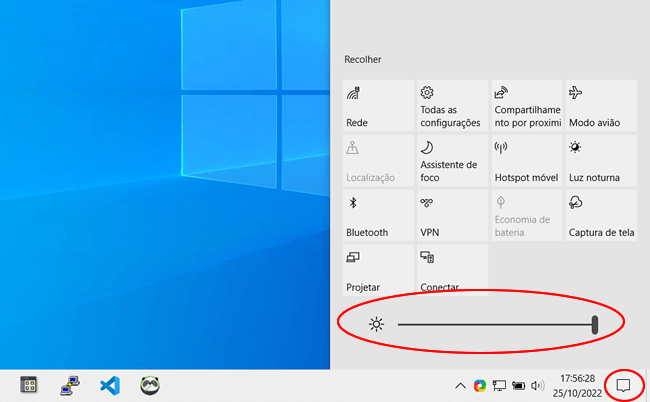
Task: Toggle Bluetooth quick action
Action: [378, 216]
